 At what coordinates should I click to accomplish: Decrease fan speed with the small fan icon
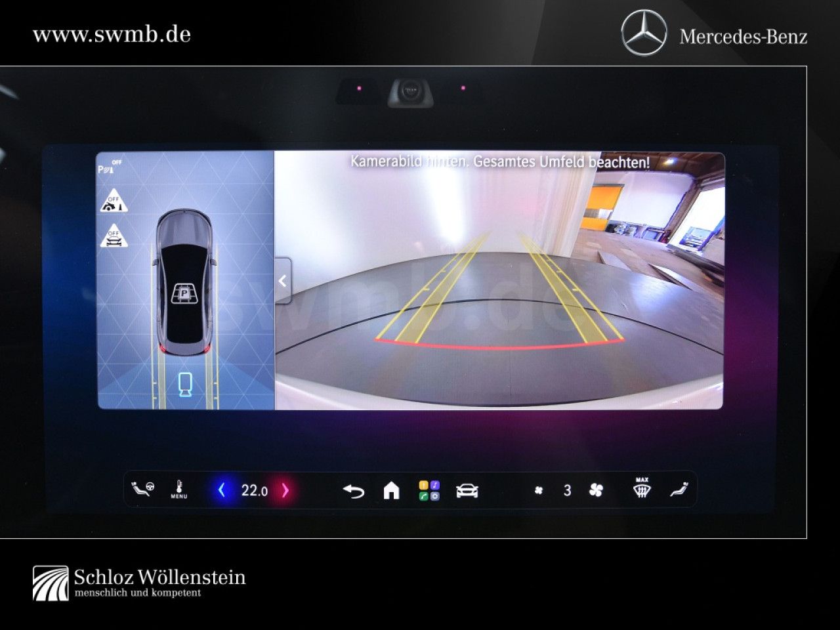[x=539, y=490]
